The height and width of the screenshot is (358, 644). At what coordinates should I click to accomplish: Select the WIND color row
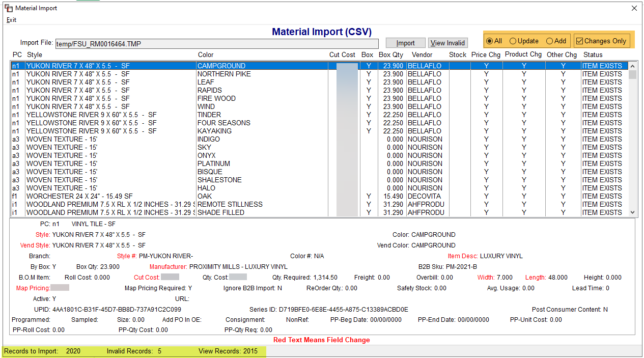pyautogui.click(x=319, y=106)
